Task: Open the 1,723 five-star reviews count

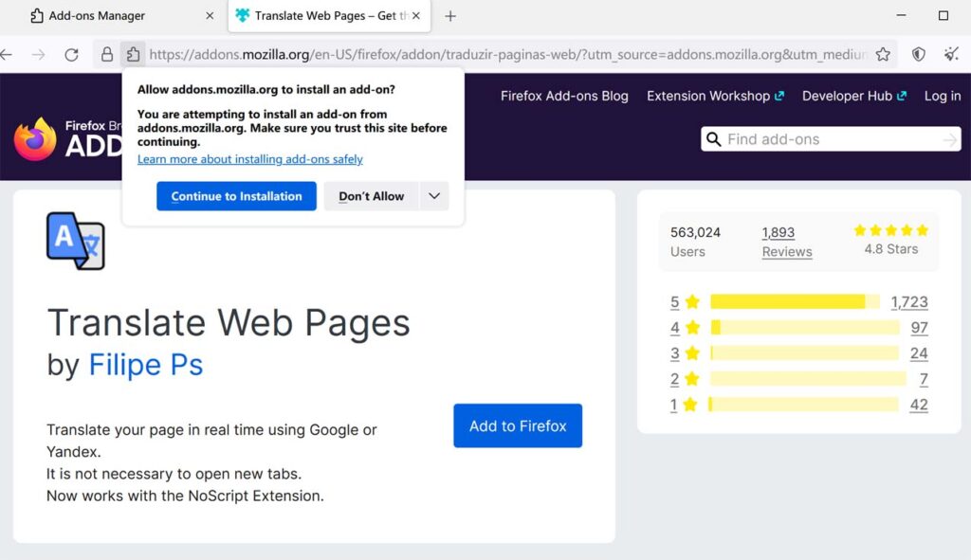Action: click(909, 302)
